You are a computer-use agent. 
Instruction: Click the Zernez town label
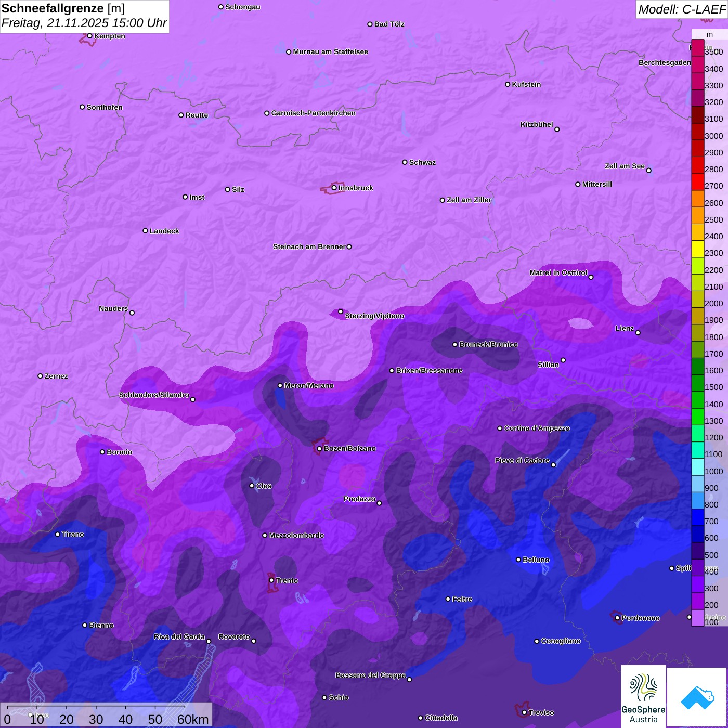(x=56, y=376)
